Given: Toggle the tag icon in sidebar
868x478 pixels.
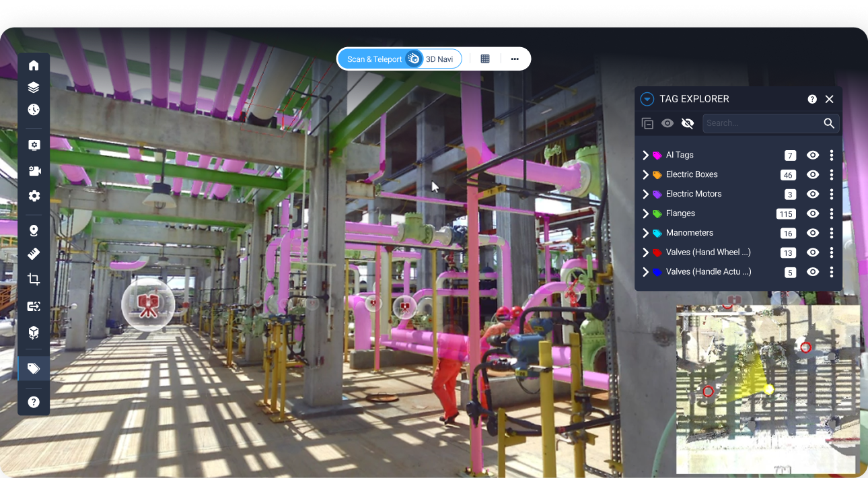Looking at the screenshot, I should point(34,368).
